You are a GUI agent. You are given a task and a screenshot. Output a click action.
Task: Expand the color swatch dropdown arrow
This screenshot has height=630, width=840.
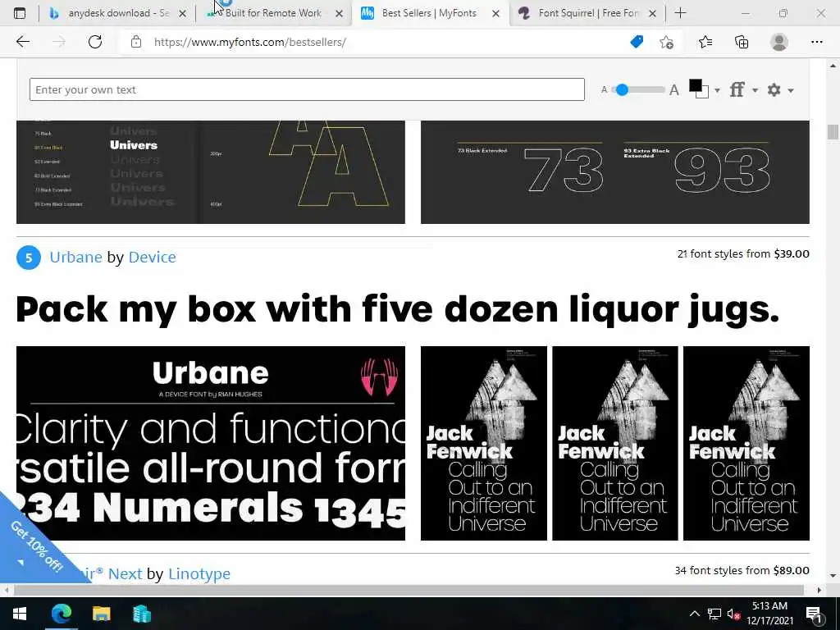point(717,90)
